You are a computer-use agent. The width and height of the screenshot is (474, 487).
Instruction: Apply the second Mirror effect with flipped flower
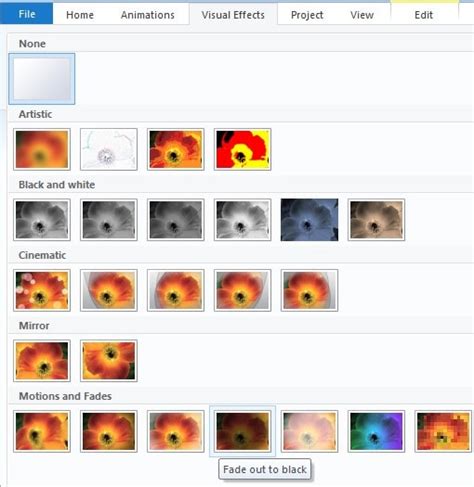coord(109,361)
